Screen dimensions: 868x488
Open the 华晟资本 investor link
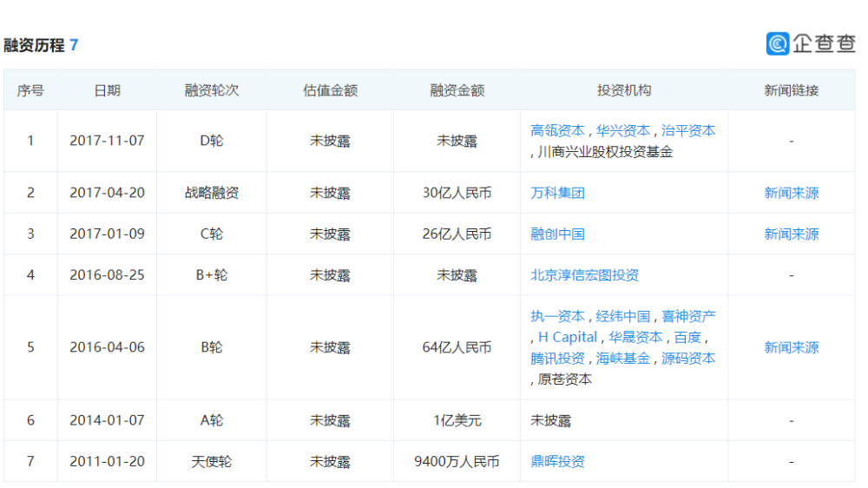[x=635, y=337]
